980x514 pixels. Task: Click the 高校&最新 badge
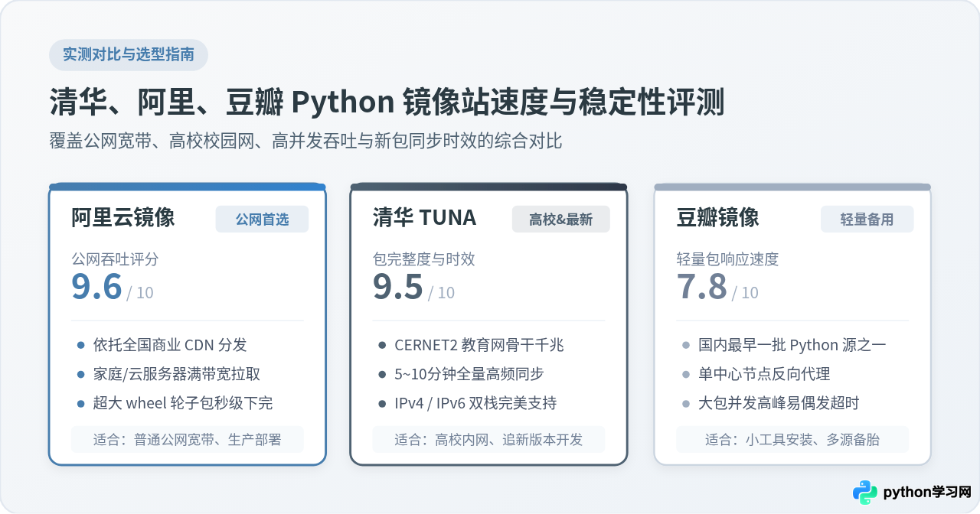tap(561, 220)
